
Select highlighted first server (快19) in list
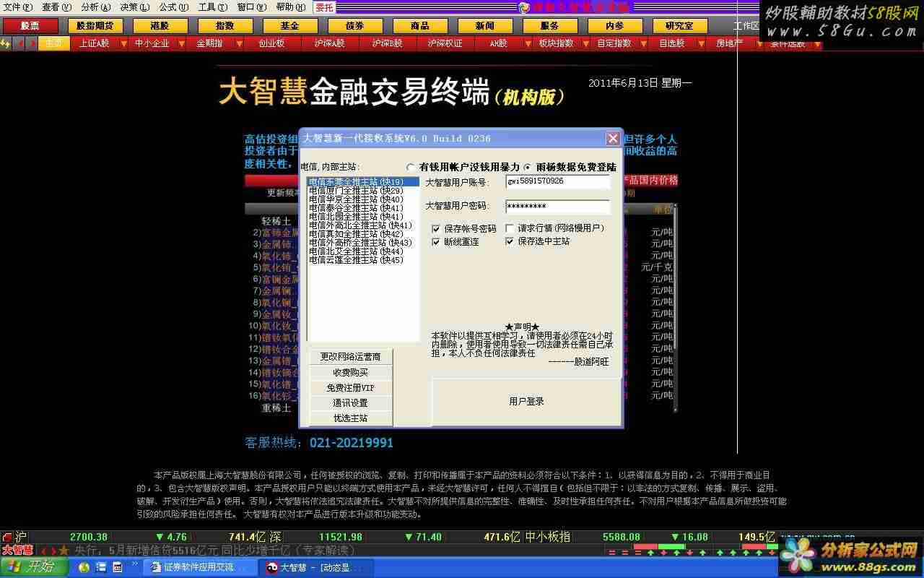pos(363,182)
